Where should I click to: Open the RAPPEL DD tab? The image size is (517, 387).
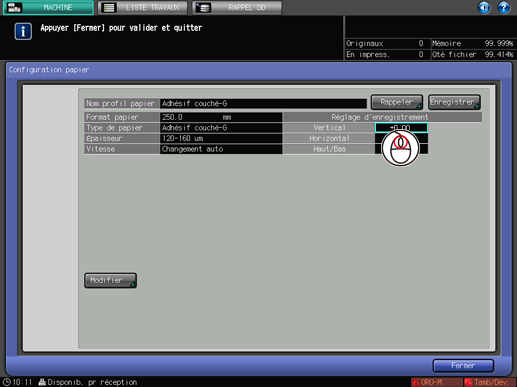(x=237, y=7)
